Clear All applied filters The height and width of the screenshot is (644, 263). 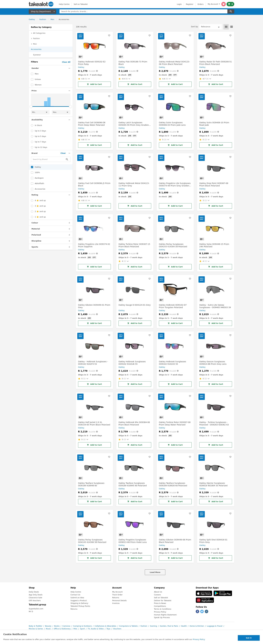[66, 62]
